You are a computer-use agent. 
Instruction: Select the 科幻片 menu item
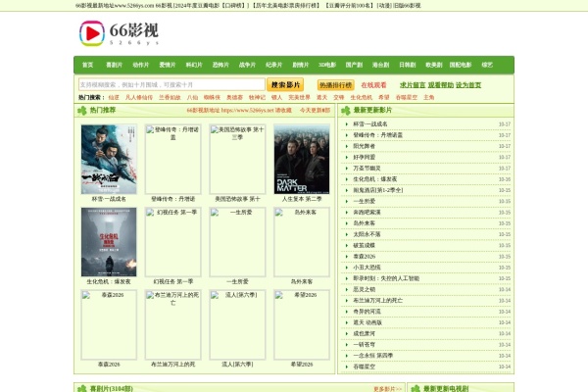pos(194,65)
